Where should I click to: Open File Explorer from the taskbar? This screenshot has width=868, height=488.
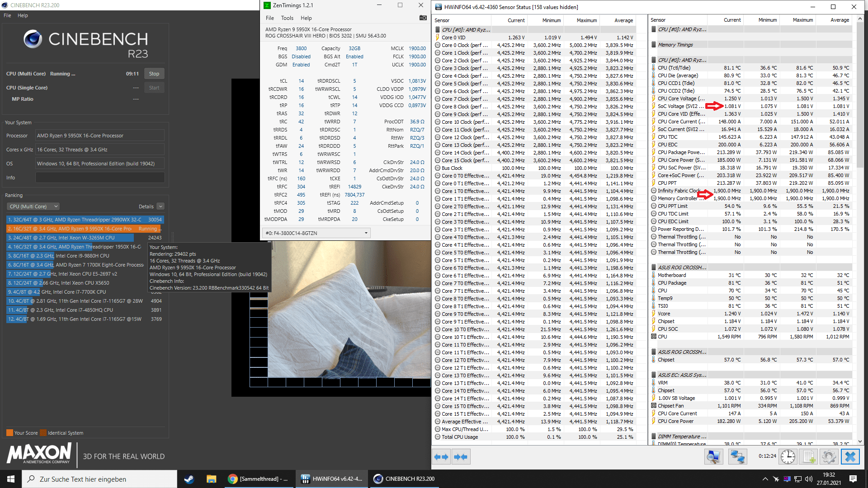211,479
